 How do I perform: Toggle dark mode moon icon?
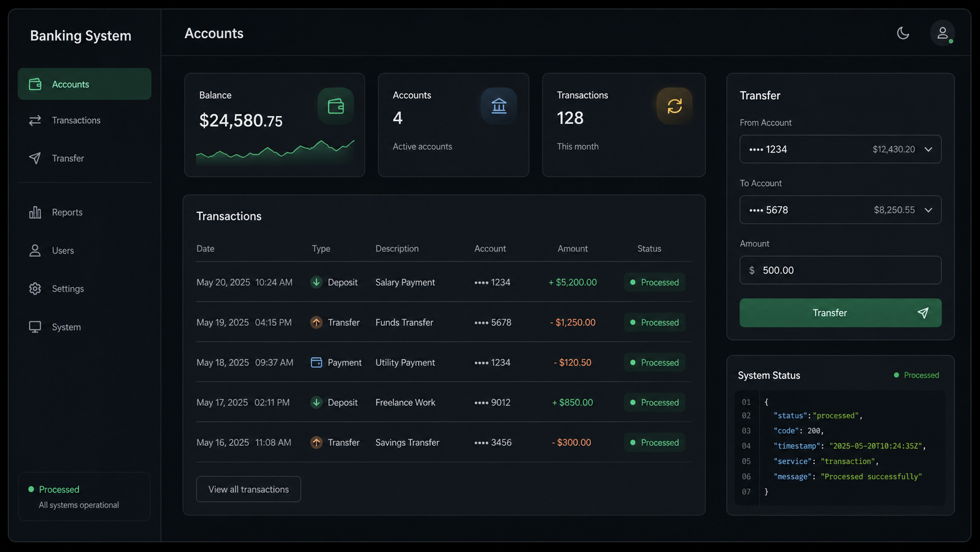[x=903, y=33]
